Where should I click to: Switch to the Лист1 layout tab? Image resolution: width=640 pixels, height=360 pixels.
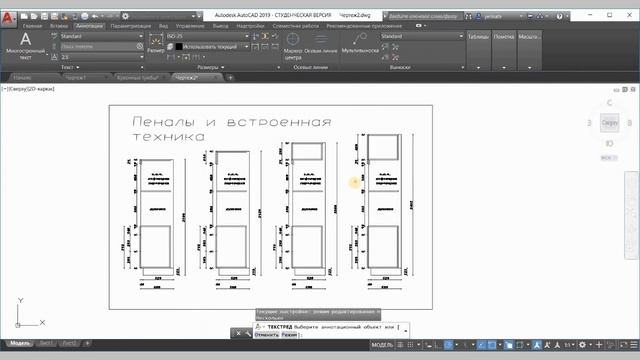[x=45, y=343]
